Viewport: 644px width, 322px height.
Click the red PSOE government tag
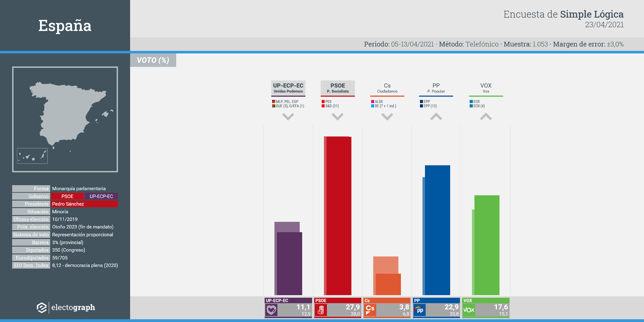(67, 196)
